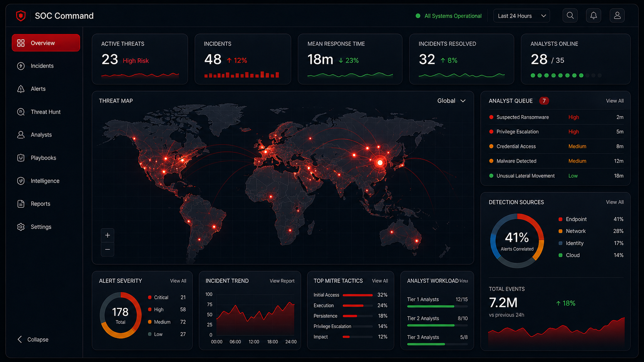The height and width of the screenshot is (362, 644).
Task: Click the Reports document icon
Action: pos(21,204)
